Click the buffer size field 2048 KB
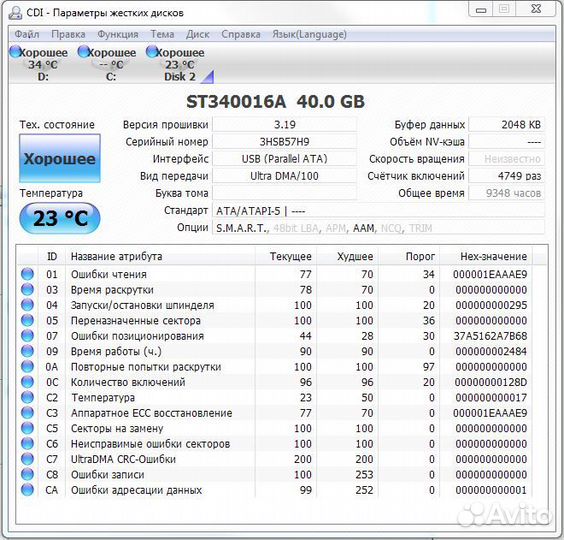 click(x=506, y=124)
